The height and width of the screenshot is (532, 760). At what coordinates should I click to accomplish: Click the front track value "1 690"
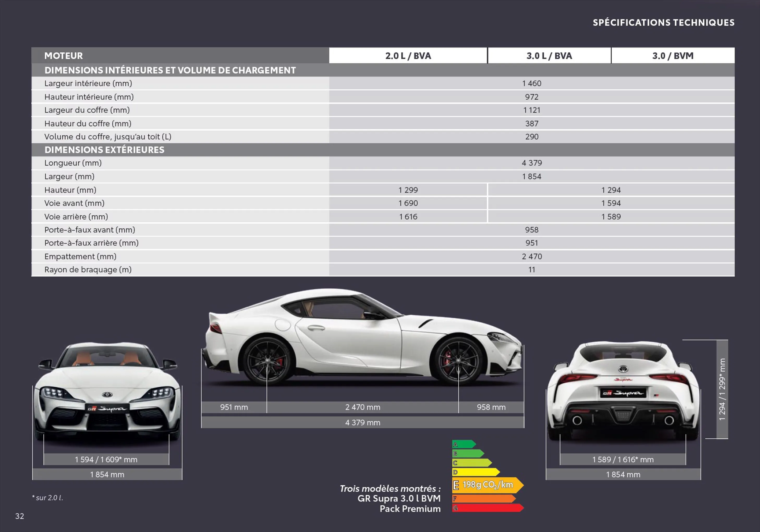click(x=408, y=203)
